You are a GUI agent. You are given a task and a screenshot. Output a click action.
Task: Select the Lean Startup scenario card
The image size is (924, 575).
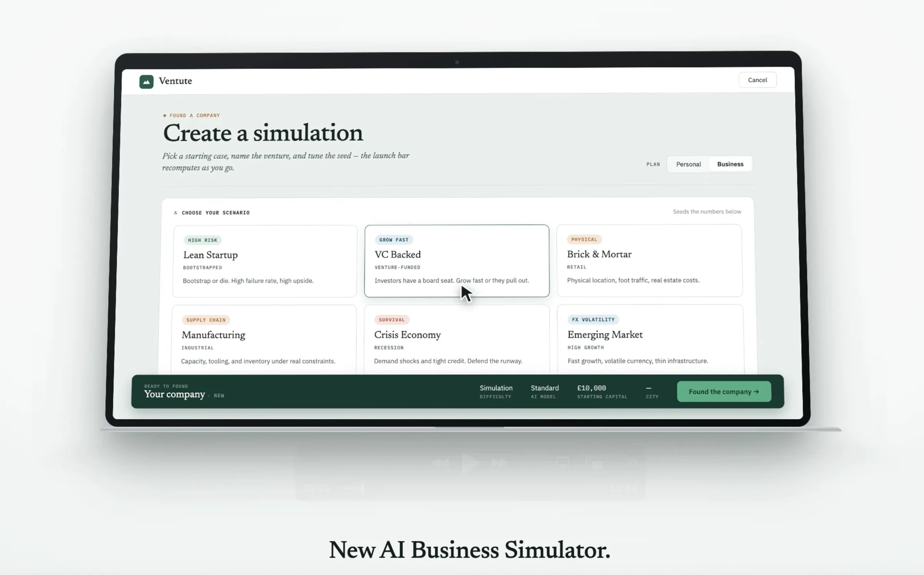click(x=265, y=261)
